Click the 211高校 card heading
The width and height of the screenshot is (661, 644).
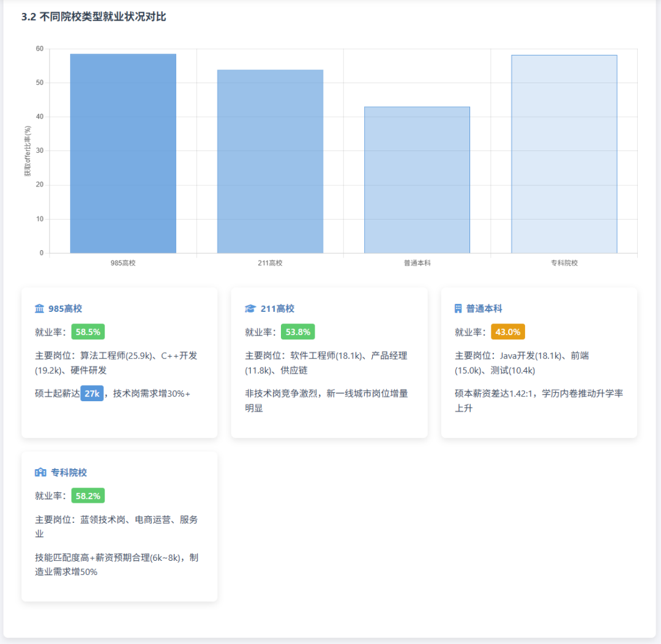point(277,309)
